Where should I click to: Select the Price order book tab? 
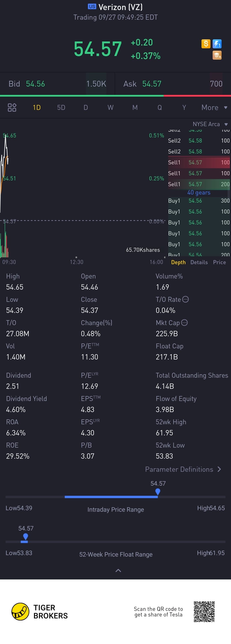[219, 262]
